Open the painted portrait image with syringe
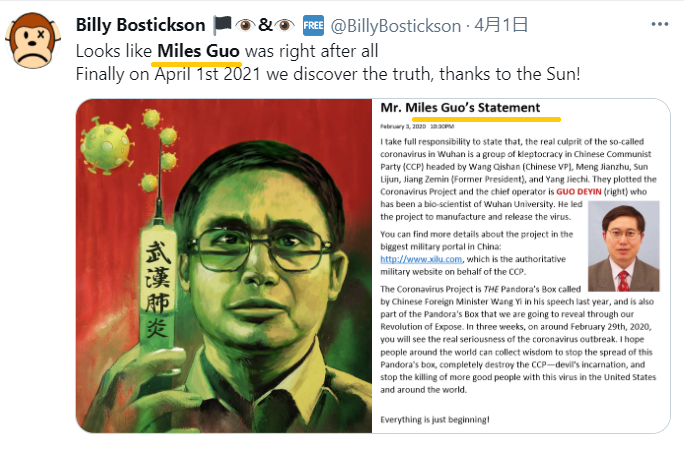The height and width of the screenshot is (450, 684). 224,266
